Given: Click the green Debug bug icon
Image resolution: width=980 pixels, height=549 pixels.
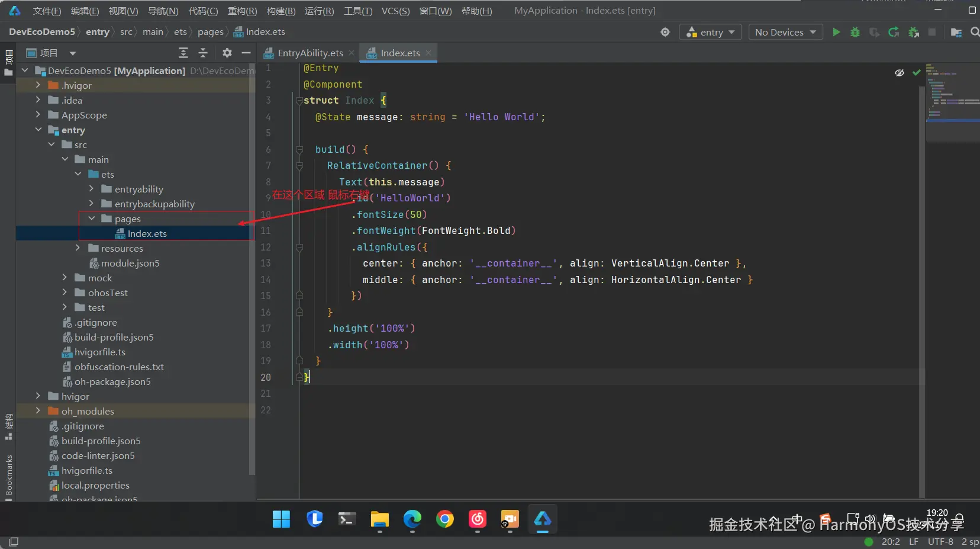Looking at the screenshot, I should point(855,32).
